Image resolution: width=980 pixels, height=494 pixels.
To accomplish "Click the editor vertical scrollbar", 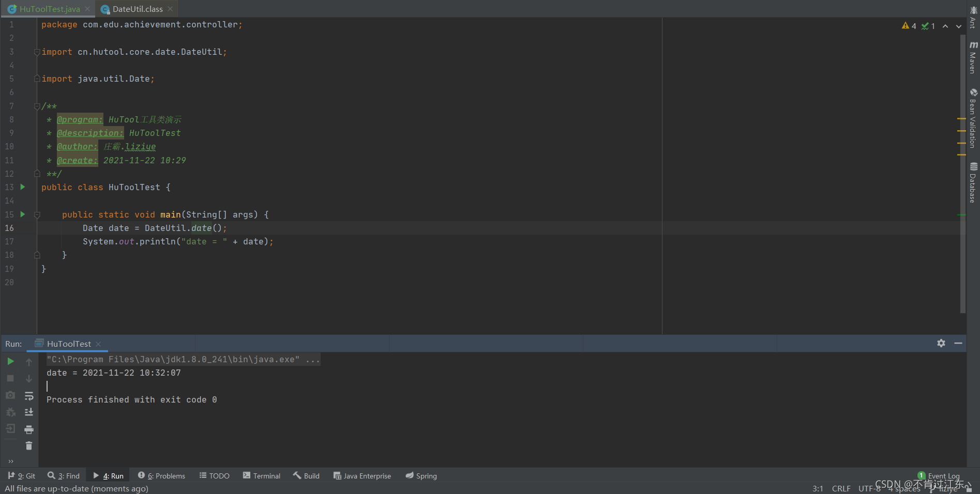I will click(x=962, y=174).
